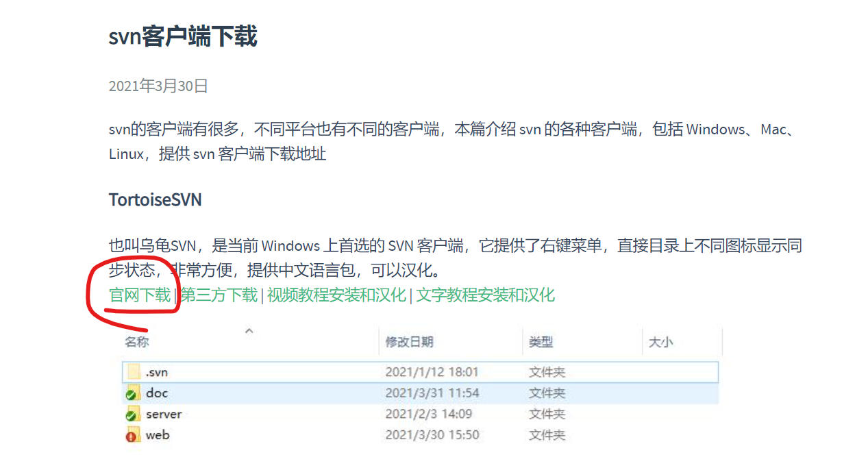
Task: Click 文件夹 type in the server row
Action: 547,415
